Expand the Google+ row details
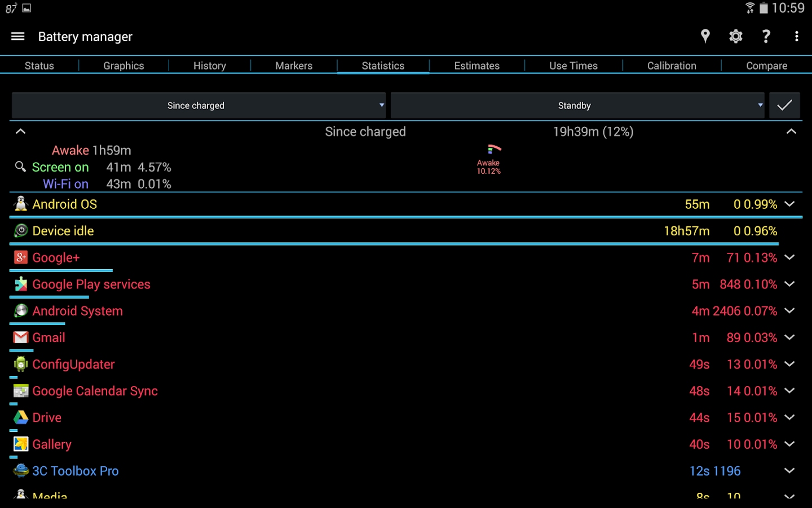Viewport: 812px width, 508px height. (789, 257)
